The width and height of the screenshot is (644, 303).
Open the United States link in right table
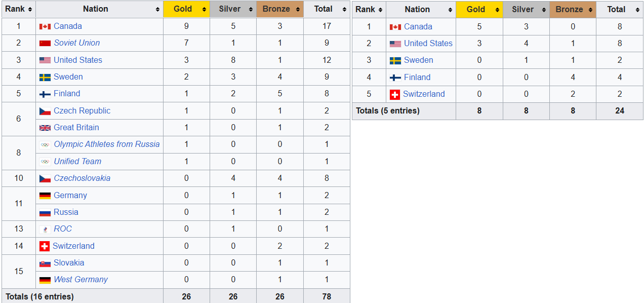coord(428,44)
